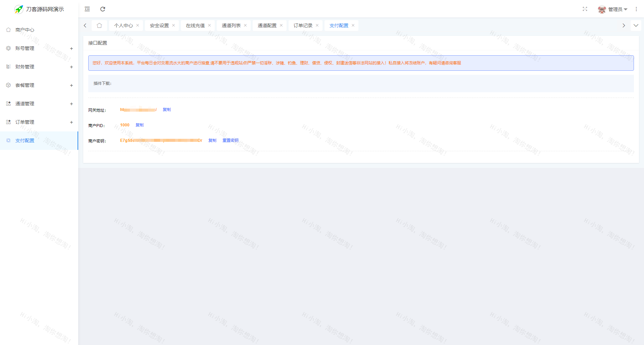Screen dimensions: 644x345
Task: Click the refresh page icon
Action: [103, 9]
